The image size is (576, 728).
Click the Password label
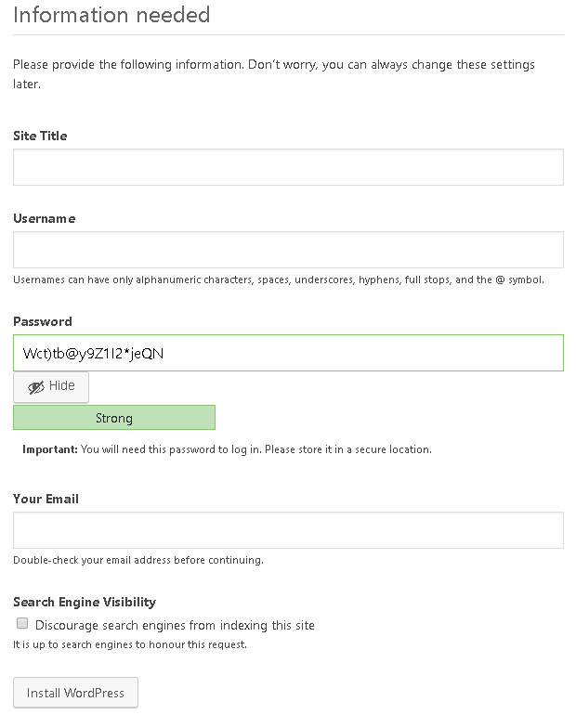43,321
